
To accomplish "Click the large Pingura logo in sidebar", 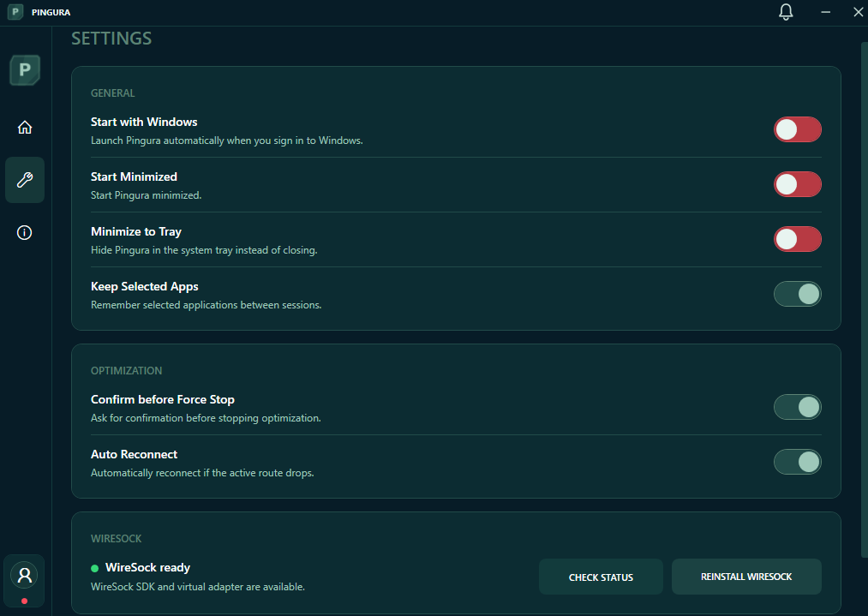I will pyautogui.click(x=24, y=69).
